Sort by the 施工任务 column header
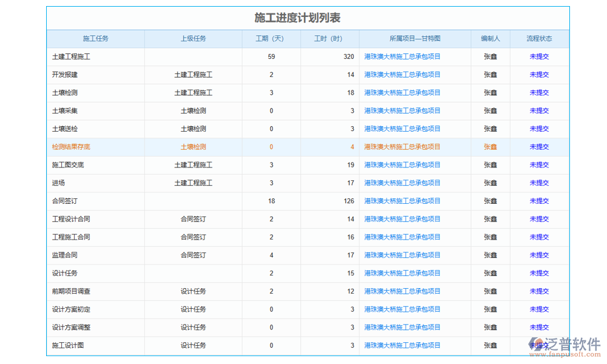 95,39
